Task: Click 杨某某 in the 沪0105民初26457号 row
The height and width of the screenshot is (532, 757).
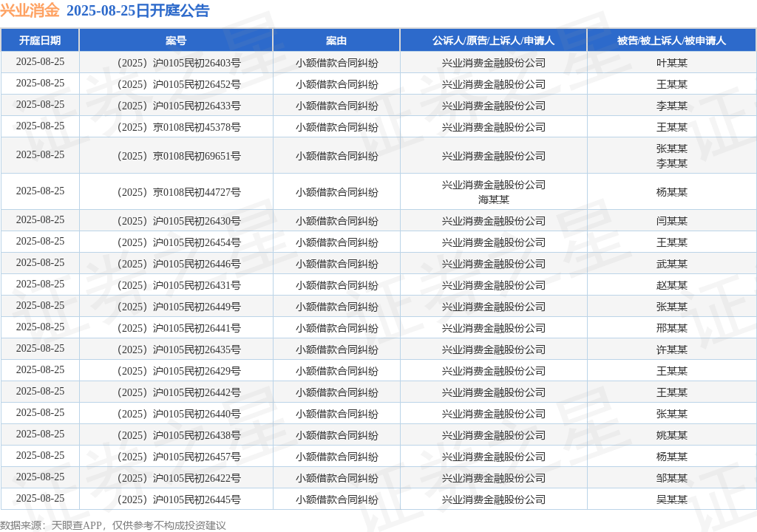Action: click(x=671, y=457)
